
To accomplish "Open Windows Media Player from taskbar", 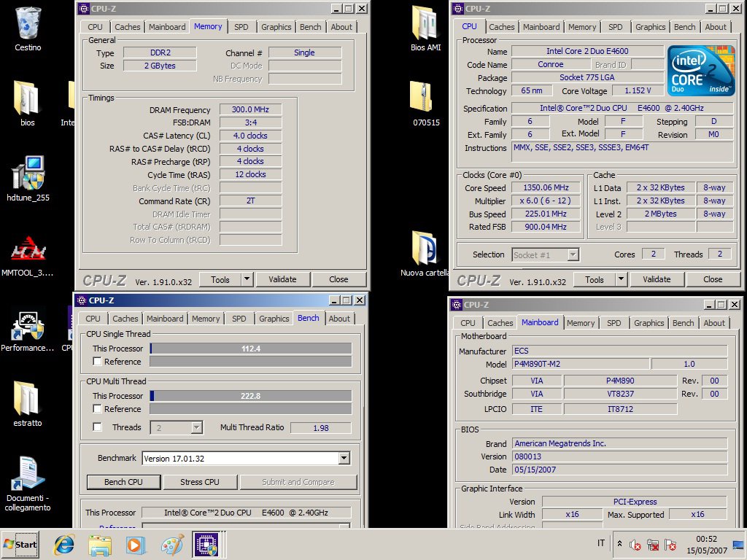I will (x=135, y=545).
